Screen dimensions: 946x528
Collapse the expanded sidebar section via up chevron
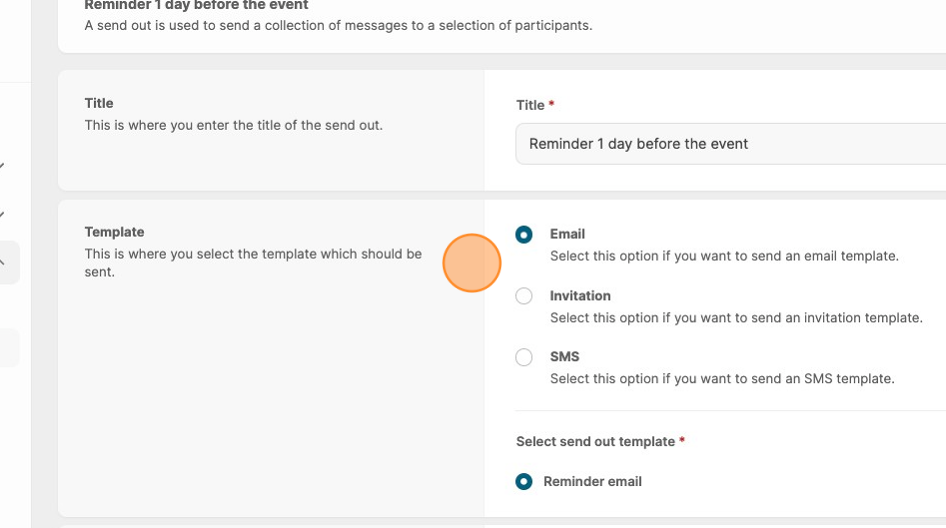(x=3, y=263)
